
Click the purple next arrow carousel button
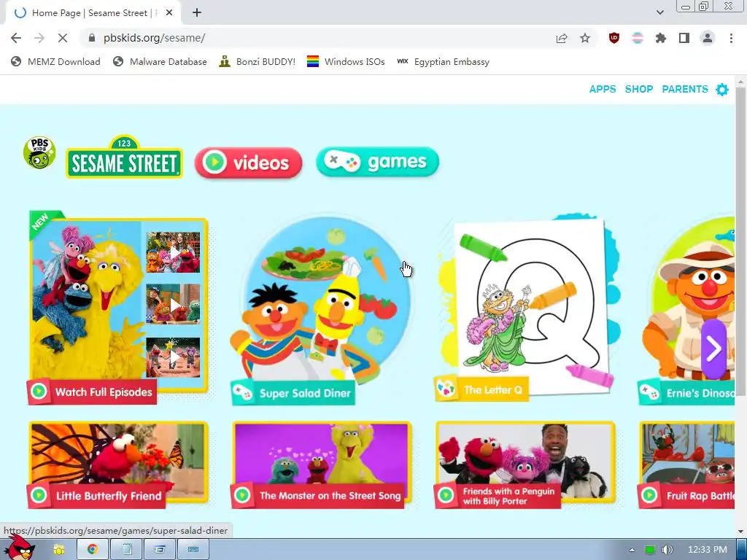tap(713, 349)
